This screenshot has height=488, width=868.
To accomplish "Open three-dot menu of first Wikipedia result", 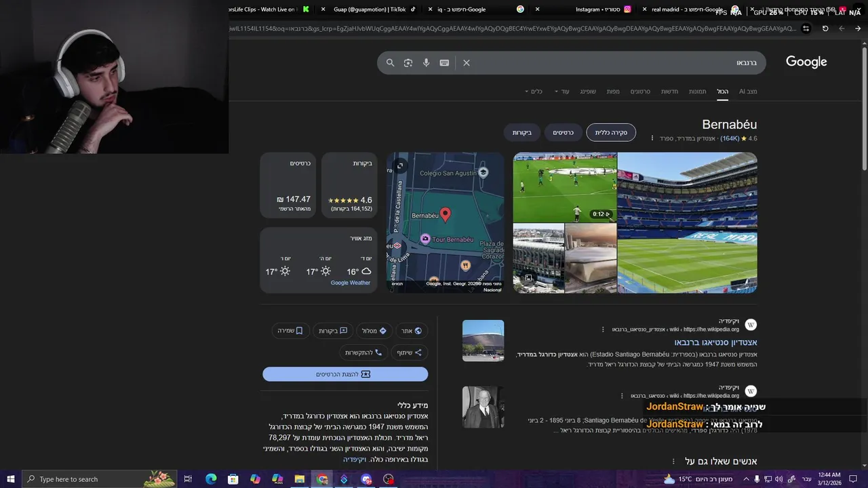I will (x=603, y=329).
